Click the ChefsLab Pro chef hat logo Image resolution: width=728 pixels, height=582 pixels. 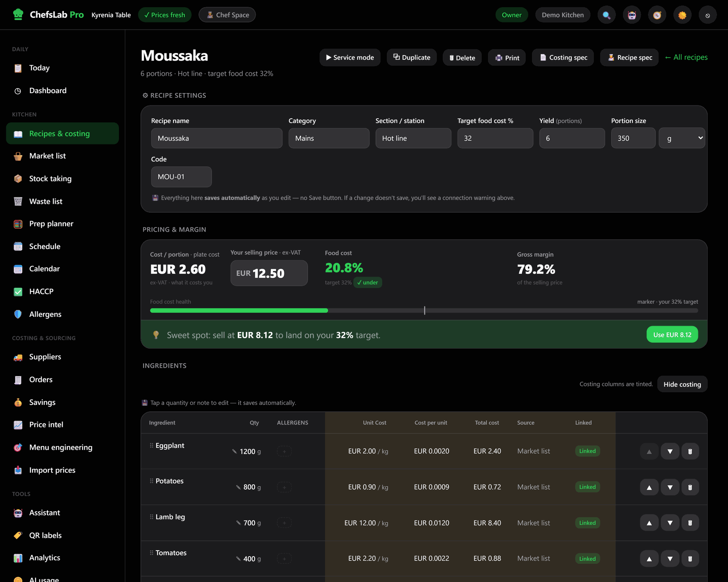(x=18, y=14)
